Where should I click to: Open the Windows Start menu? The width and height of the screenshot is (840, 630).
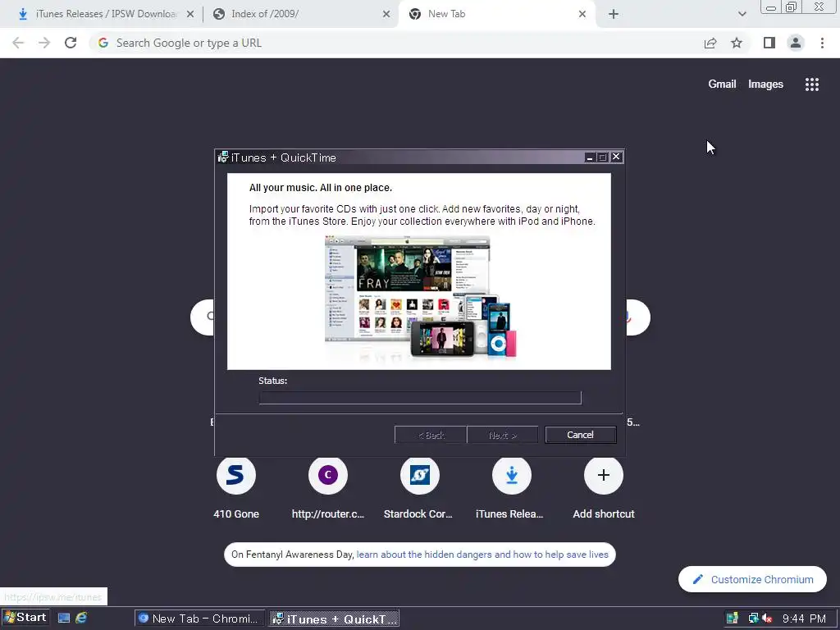tap(25, 618)
